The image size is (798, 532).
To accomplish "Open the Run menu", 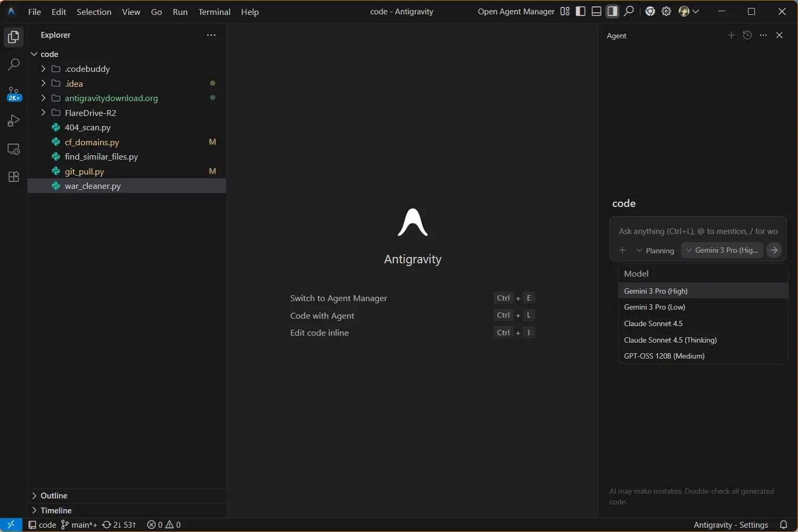I will coord(180,12).
